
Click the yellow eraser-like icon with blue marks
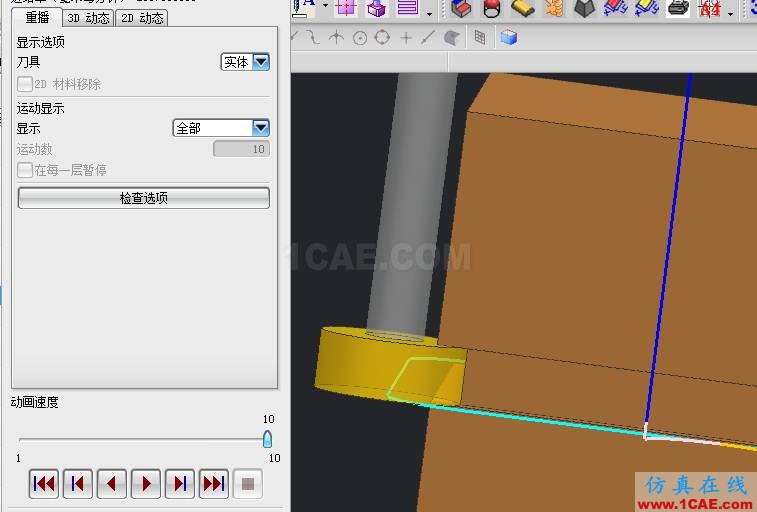coord(646,8)
